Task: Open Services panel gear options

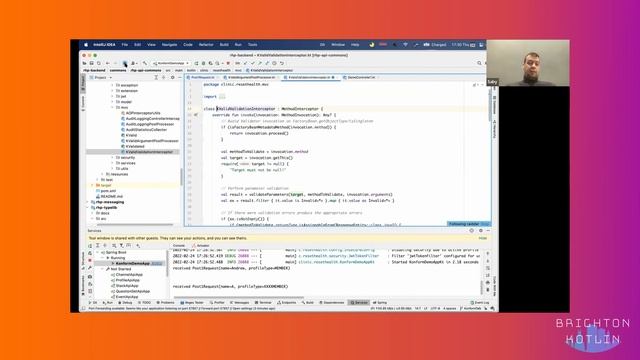Action: coord(480,231)
